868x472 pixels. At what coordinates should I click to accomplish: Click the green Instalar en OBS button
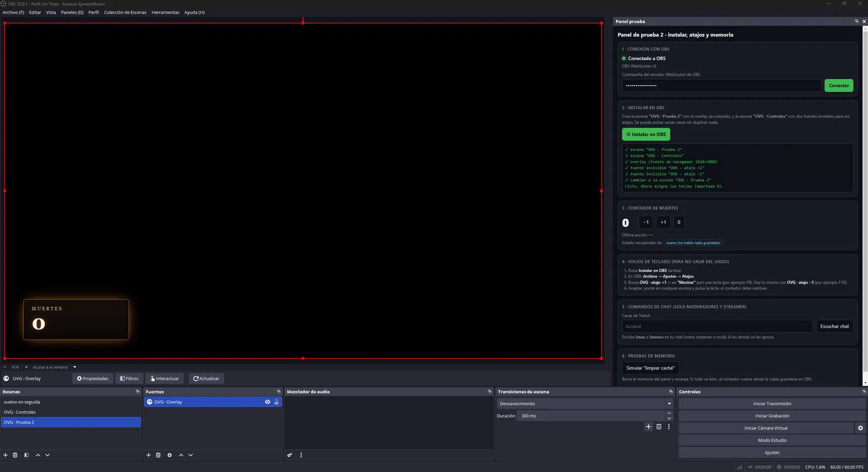646,135
